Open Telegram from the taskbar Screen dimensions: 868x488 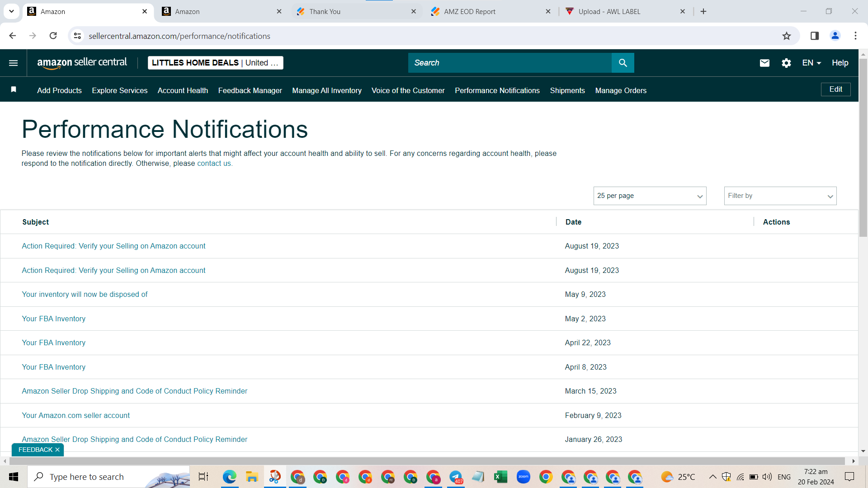(x=456, y=477)
